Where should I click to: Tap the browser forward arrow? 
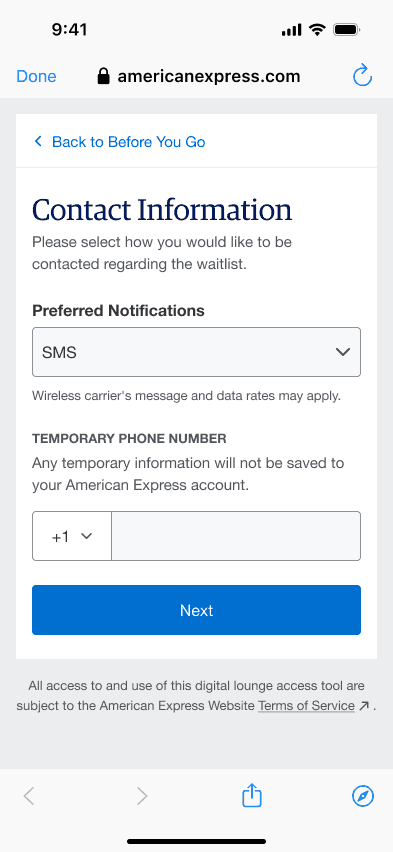(x=142, y=797)
